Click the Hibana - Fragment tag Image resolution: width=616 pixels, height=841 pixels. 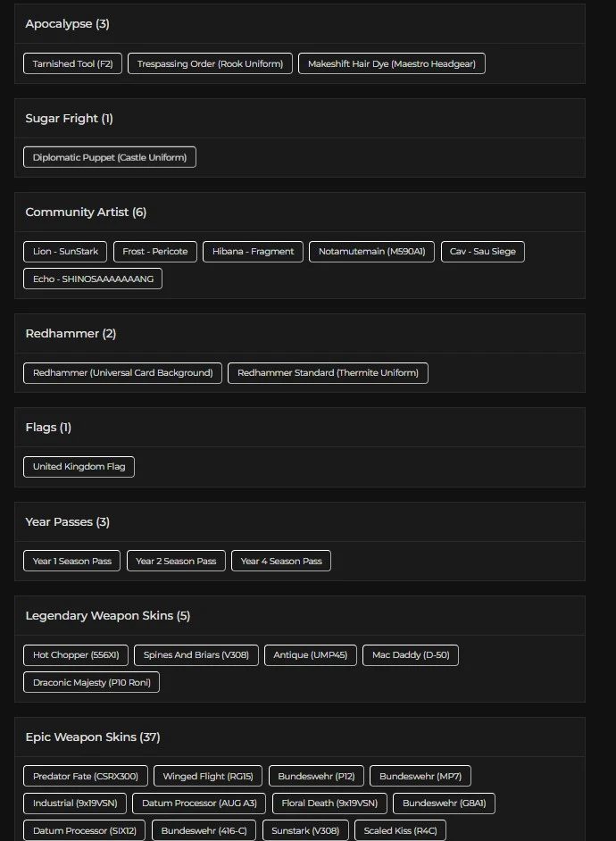pos(253,252)
